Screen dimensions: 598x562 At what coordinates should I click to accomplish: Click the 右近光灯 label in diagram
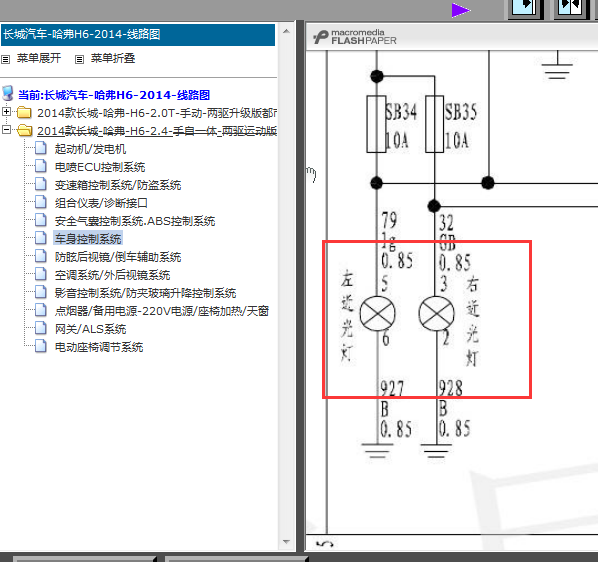pos(473,321)
